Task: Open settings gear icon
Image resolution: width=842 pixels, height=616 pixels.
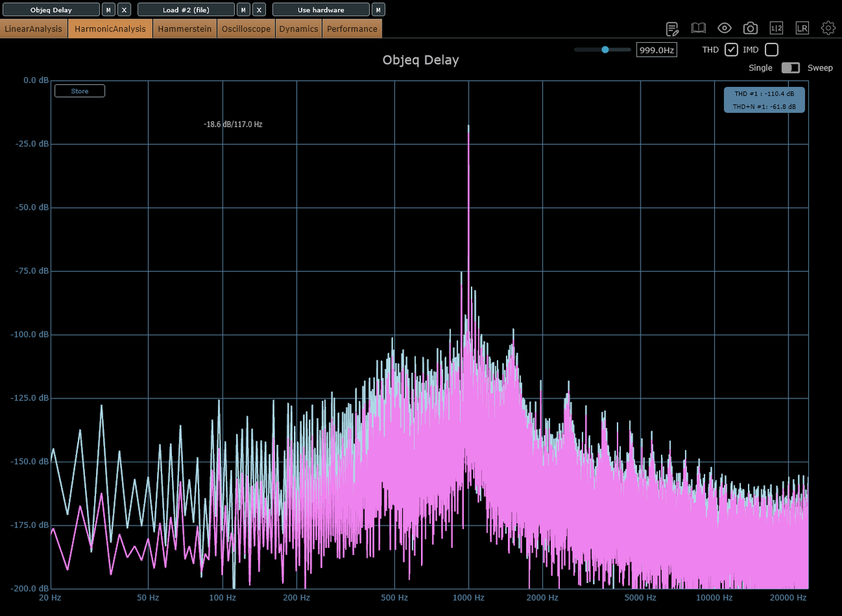Action: [x=828, y=28]
